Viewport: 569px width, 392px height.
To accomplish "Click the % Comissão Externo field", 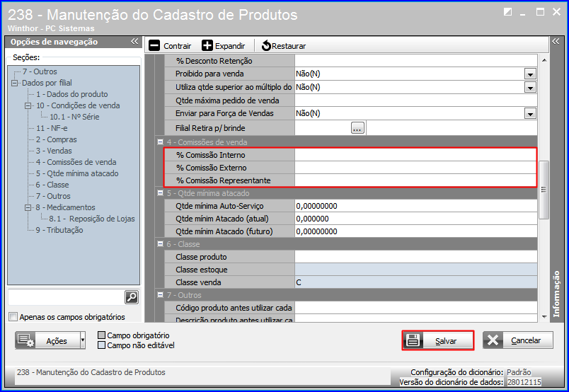I will coord(415,168).
